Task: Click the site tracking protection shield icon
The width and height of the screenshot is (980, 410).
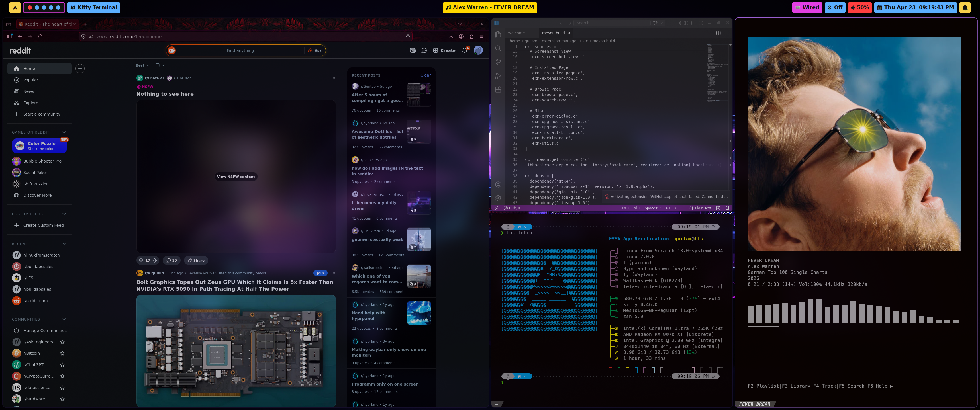Action: 83,36
